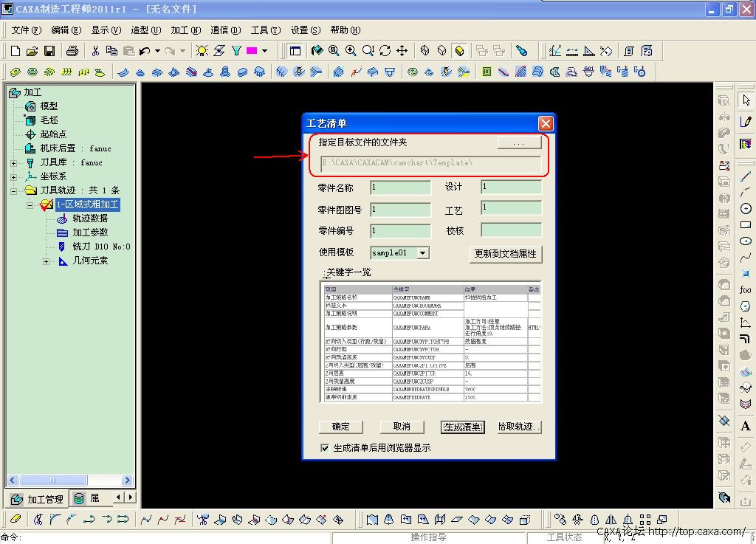Select the text 'A' tool in right toolbar
The width and height of the screenshot is (756, 544).
pos(745,426)
